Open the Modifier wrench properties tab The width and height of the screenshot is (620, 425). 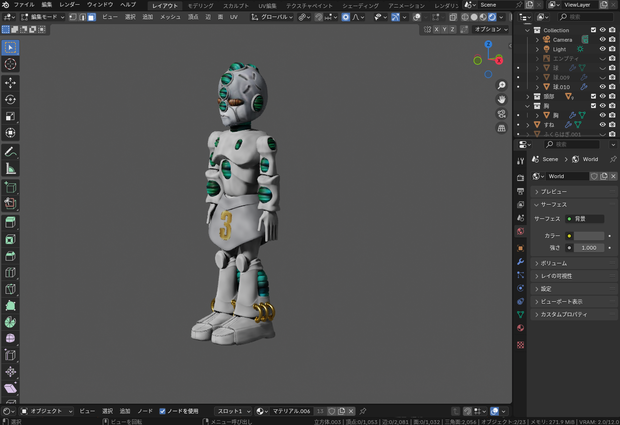[x=520, y=261]
